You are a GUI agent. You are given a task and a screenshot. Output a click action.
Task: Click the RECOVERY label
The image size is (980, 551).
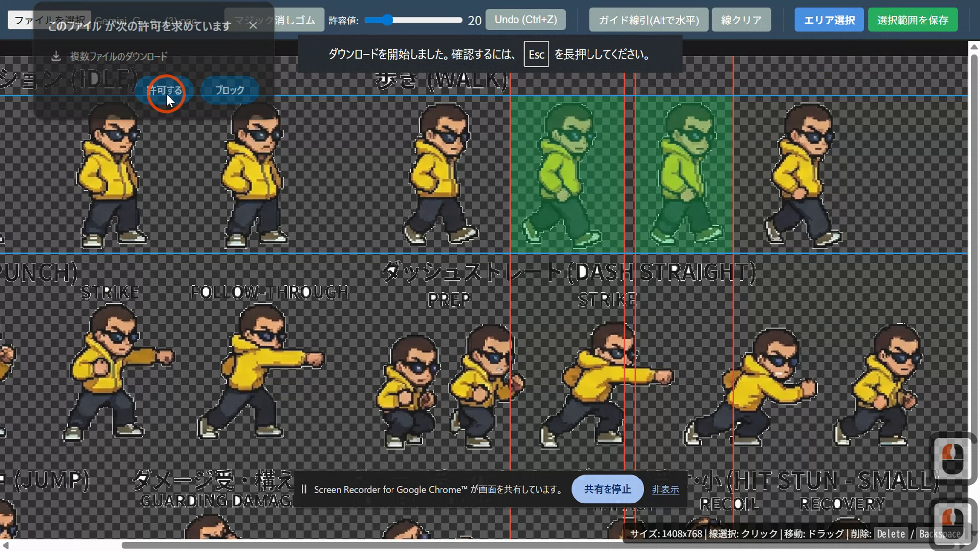842,503
